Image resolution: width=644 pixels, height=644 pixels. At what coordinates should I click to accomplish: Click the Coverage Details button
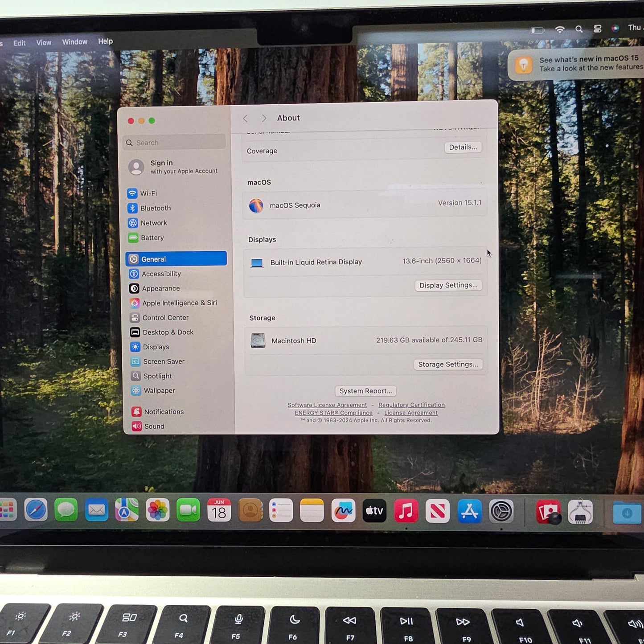coord(463,147)
